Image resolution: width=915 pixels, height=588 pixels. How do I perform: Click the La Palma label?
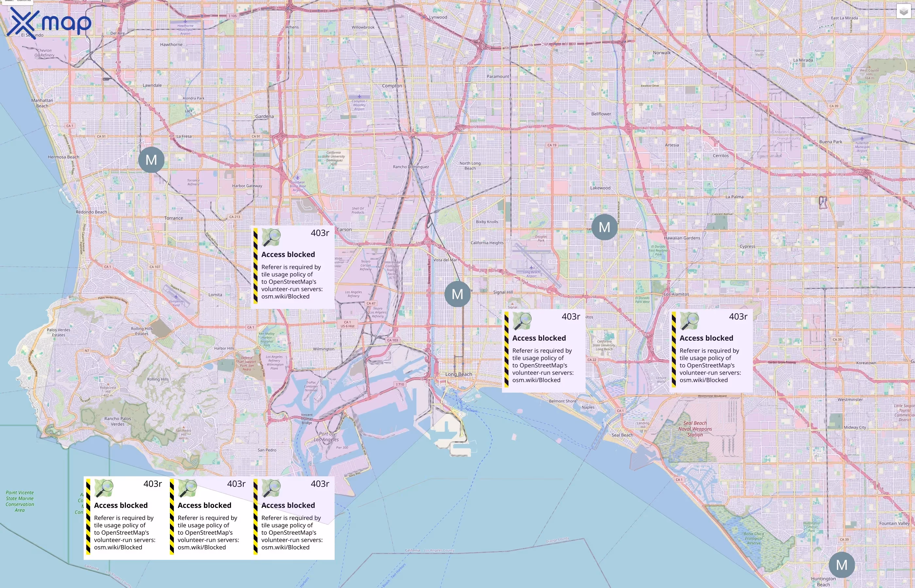(x=734, y=197)
